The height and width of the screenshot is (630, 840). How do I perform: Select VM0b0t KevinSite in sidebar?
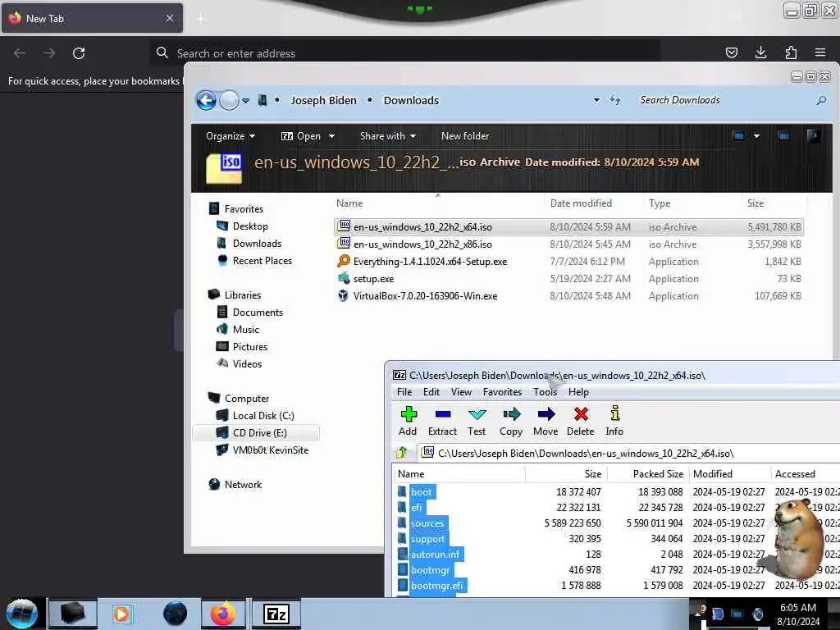click(x=271, y=450)
